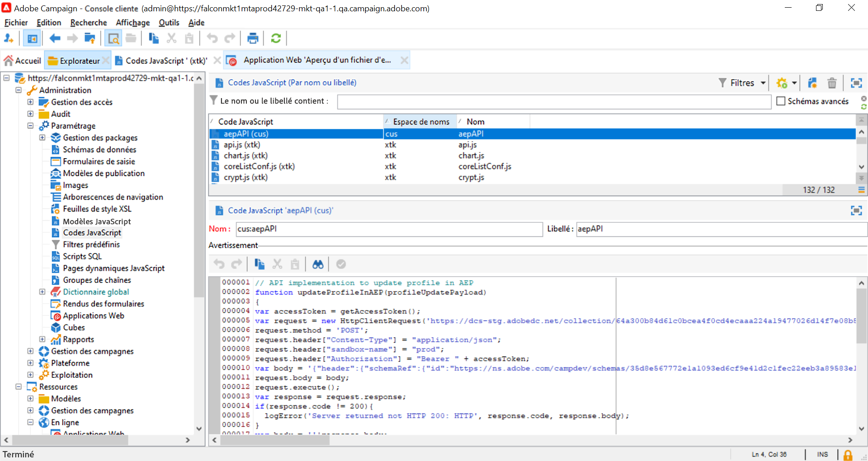Click the binoculars search icon in code editor
The width and height of the screenshot is (868, 461).
[318, 264]
